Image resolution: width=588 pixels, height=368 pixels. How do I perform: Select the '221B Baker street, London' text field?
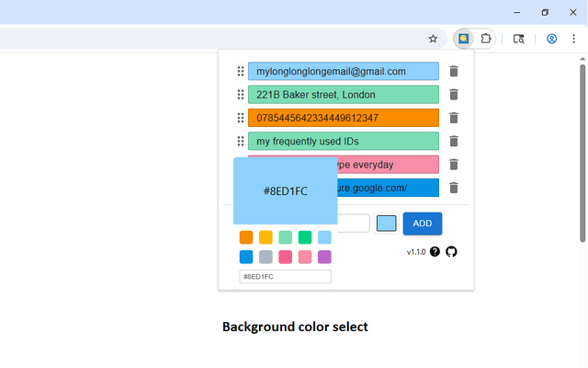(343, 95)
